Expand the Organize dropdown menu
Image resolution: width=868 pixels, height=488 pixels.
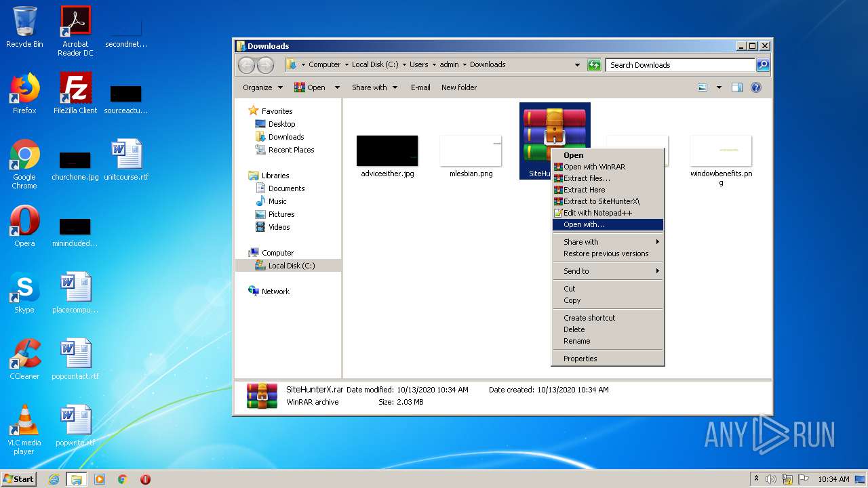(262, 87)
